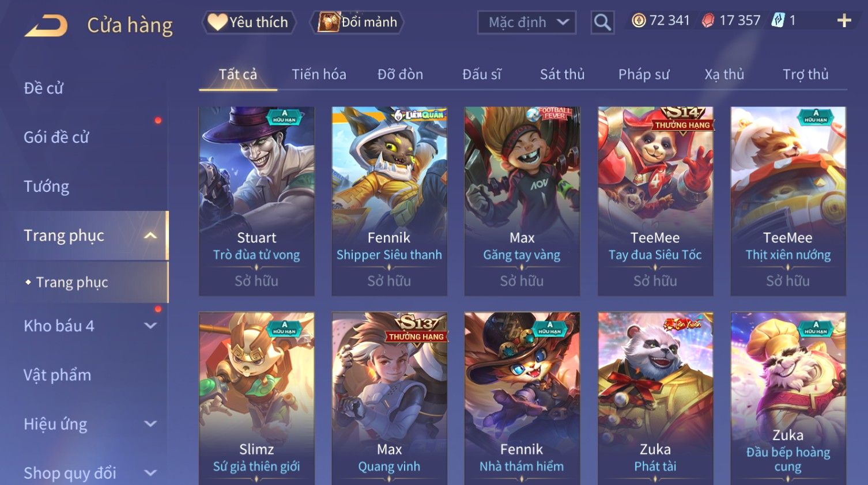868x485 pixels.
Task: Add currency with the plus icon
Action: [x=844, y=21]
